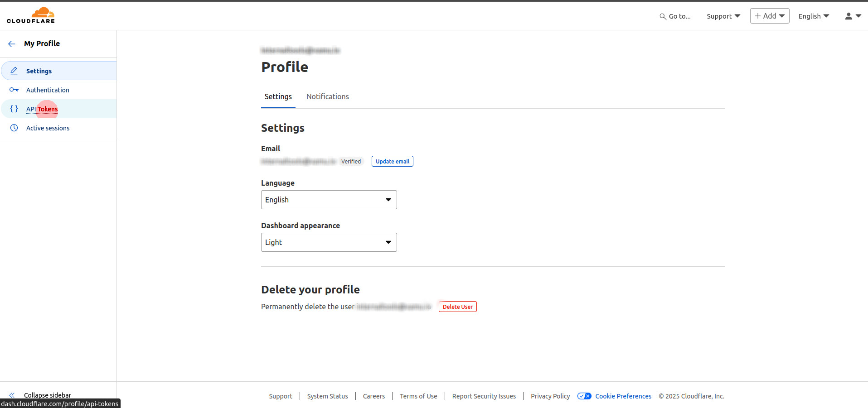Open API Tokens in the sidebar
The image size is (868, 408).
[59, 109]
